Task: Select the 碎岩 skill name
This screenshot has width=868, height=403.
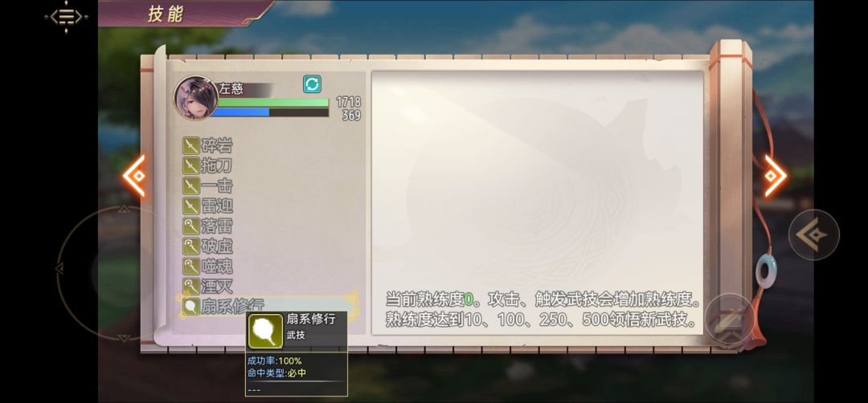Action: pos(216,146)
